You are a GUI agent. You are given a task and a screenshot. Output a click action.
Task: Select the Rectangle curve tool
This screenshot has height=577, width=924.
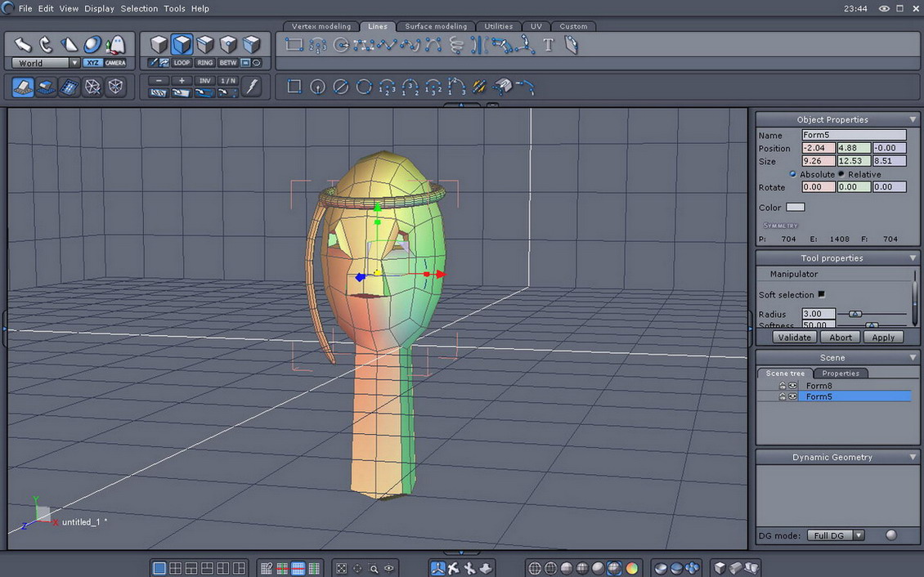point(294,45)
